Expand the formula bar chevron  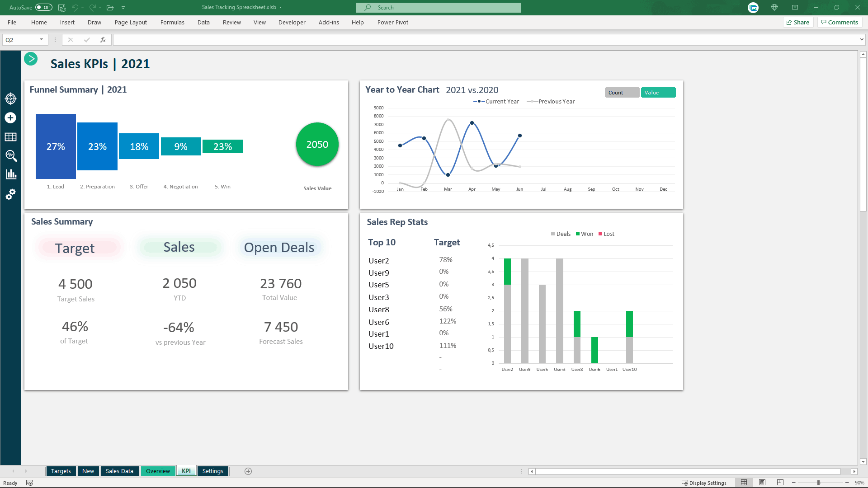click(x=862, y=40)
